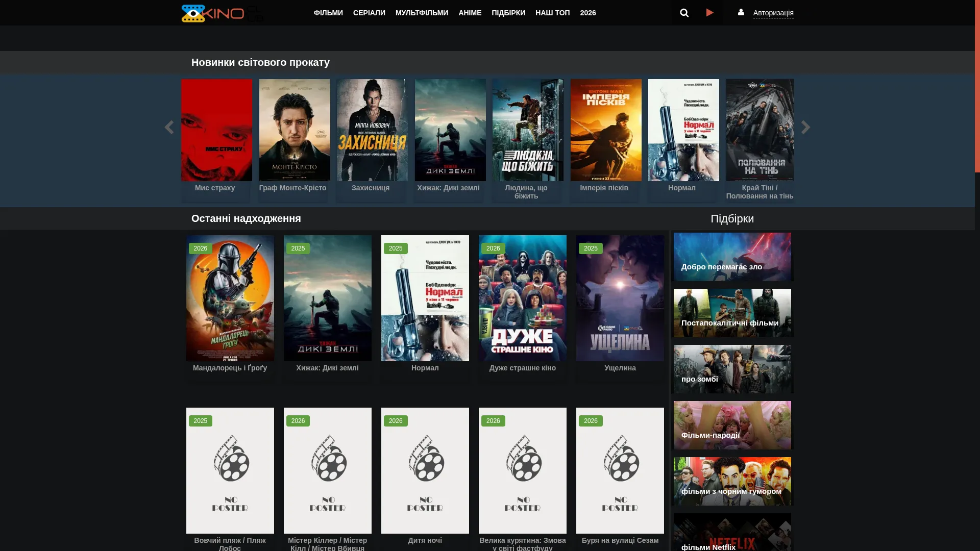The height and width of the screenshot is (551, 980).
Task: Click the Імперія пісків title link
Action: click(604, 188)
